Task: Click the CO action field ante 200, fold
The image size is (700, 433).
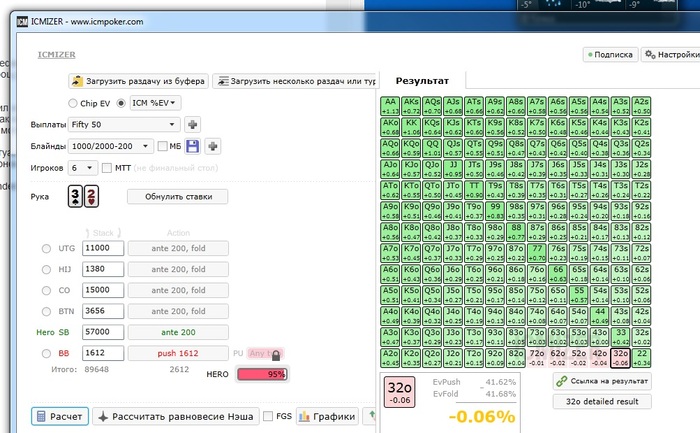Action: coord(178,290)
